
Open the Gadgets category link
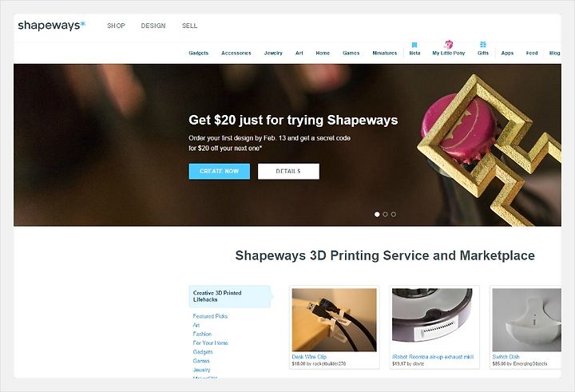pos(198,53)
